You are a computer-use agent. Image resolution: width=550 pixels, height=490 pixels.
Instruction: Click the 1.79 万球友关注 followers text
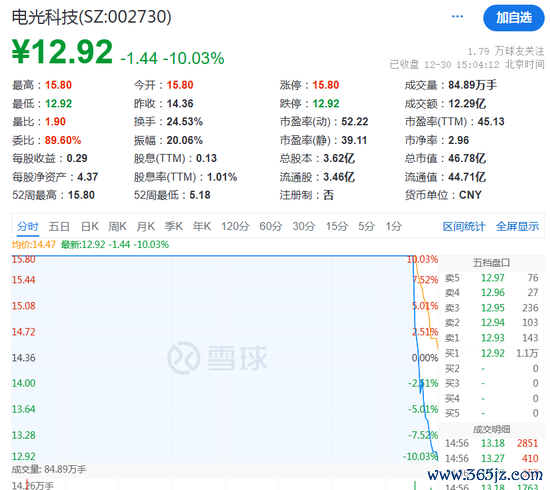[506, 52]
